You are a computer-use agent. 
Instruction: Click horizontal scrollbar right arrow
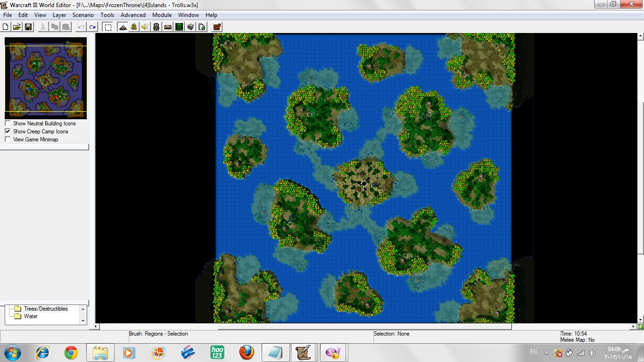(634, 326)
